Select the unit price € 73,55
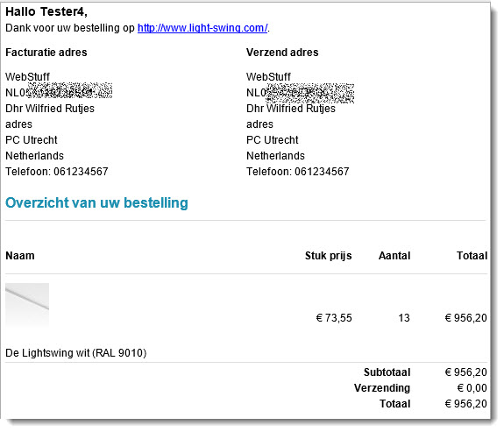504x432 pixels. coord(334,318)
